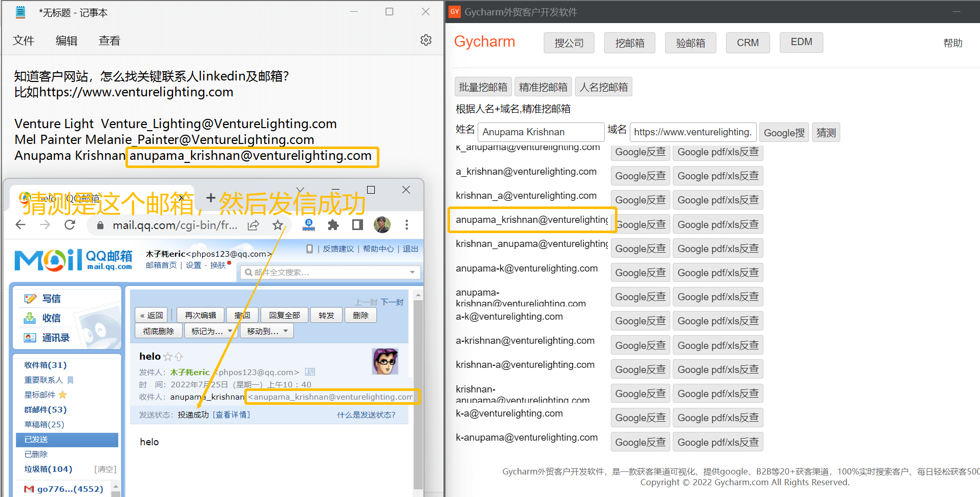Click 查看详情 delivery details link
980x497 pixels.
click(231, 415)
